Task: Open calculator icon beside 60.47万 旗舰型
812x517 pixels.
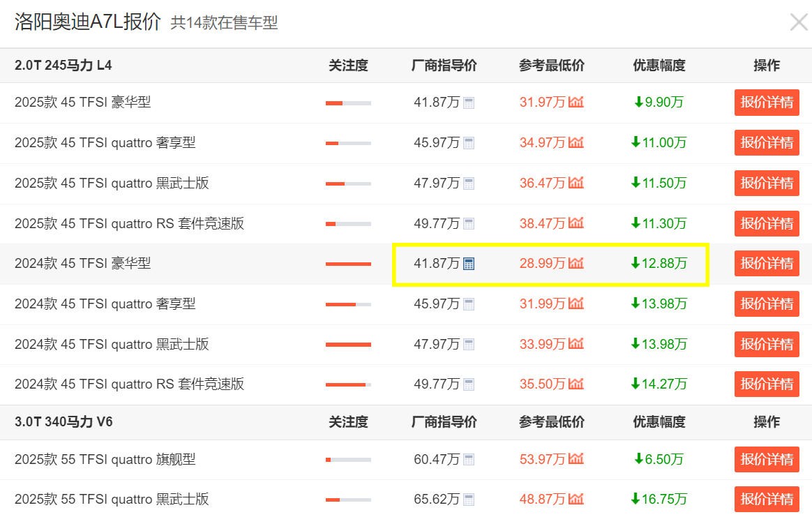Action: pyautogui.click(x=469, y=460)
